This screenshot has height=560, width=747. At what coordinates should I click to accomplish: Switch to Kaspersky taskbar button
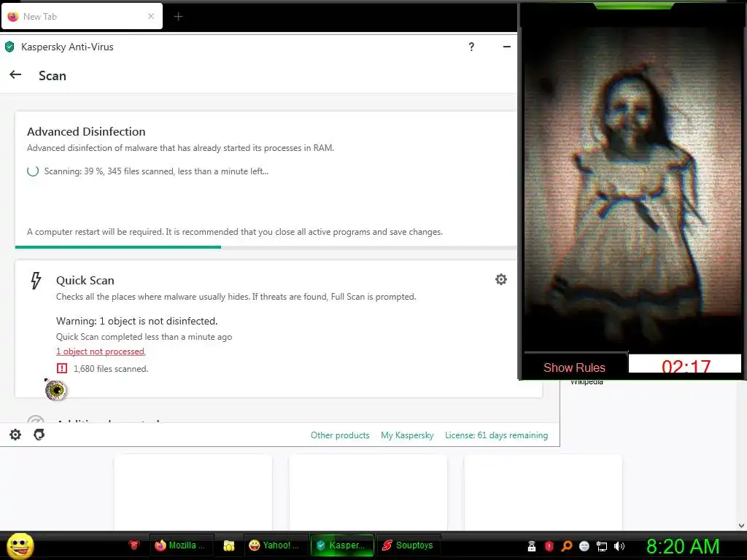(x=341, y=545)
